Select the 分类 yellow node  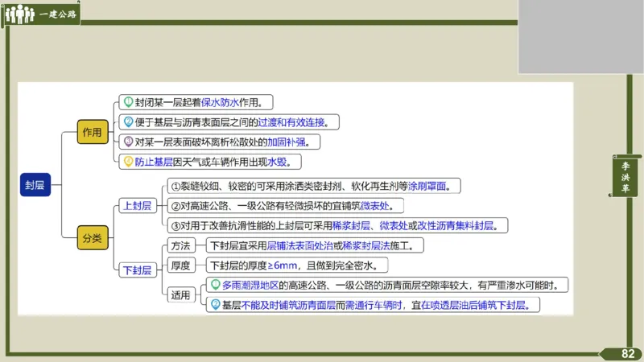93,237
